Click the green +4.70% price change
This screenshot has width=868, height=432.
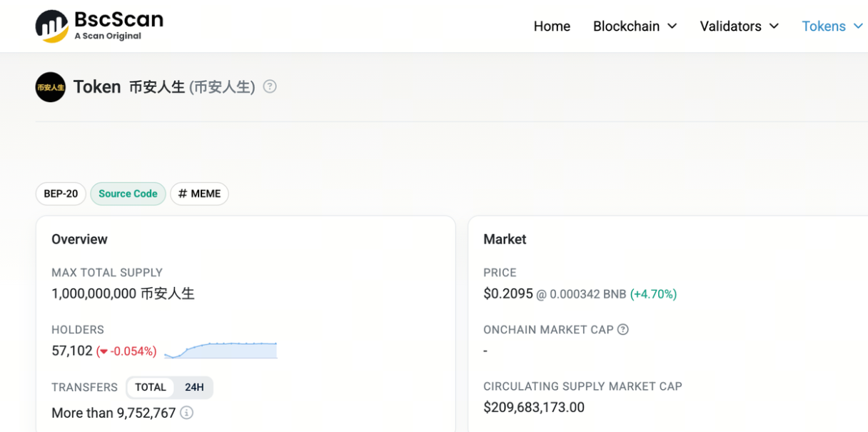(x=653, y=294)
